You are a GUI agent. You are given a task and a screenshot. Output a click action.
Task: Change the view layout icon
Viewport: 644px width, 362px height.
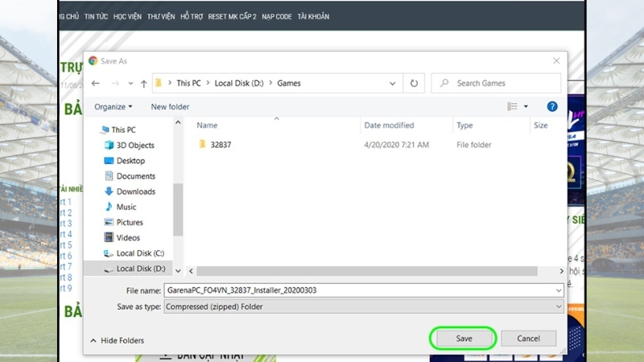(x=512, y=107)
